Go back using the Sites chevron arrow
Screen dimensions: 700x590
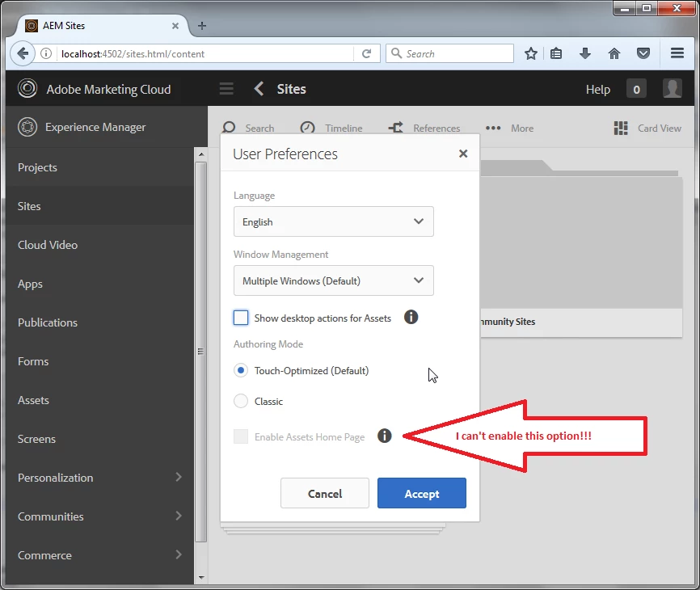point(259,89)
